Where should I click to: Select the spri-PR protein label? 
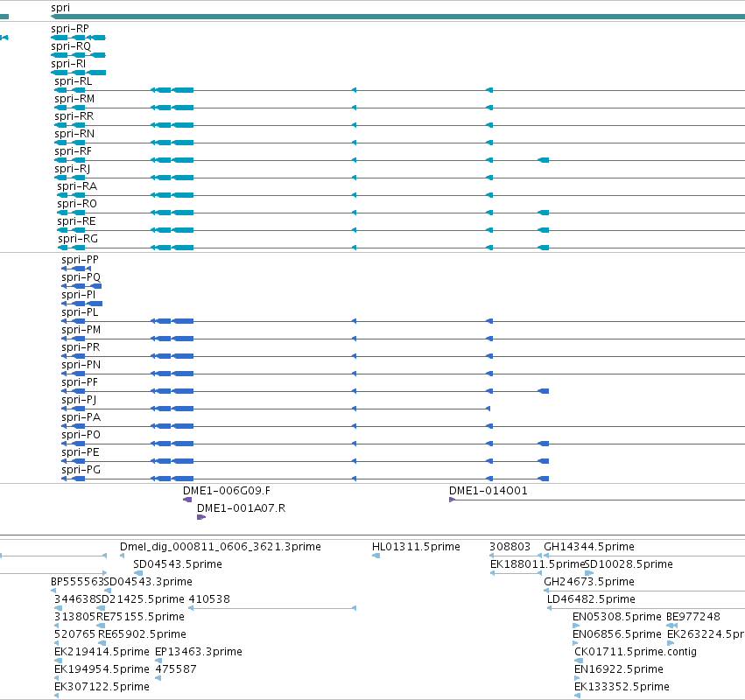[x=81, y=347]
